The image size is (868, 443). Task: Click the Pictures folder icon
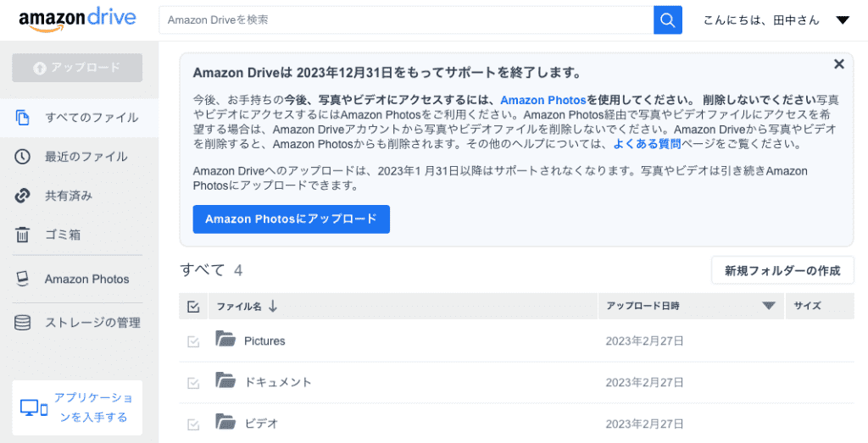click(225, 339)
